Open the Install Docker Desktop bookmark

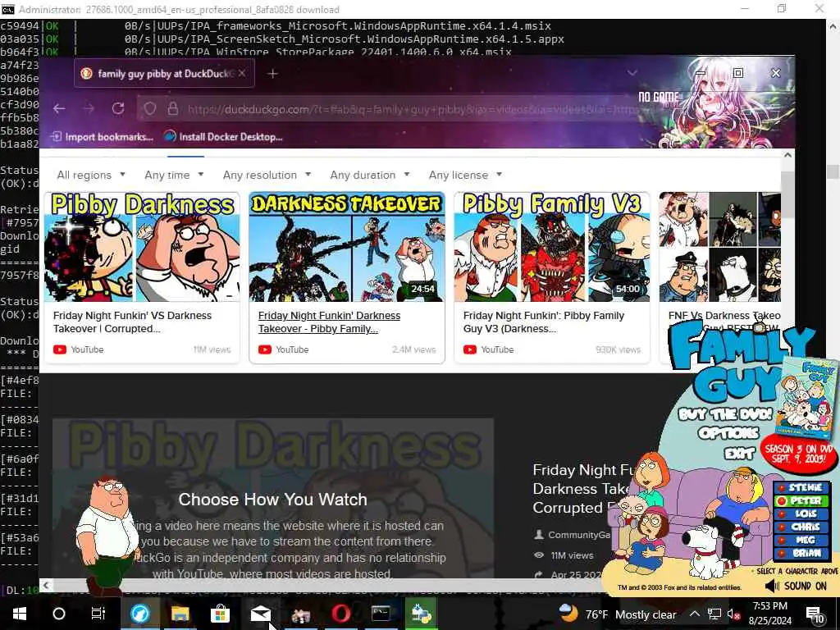point(223,137)
